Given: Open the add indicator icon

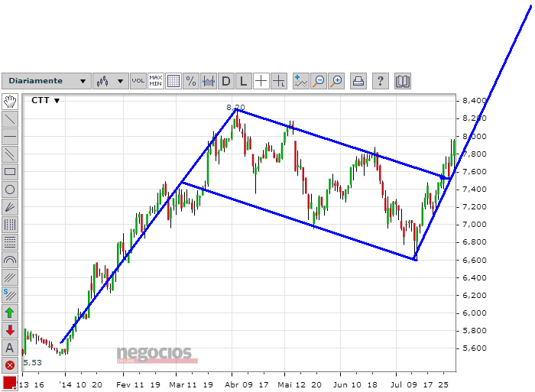Looking at the screenshot, I should [x=301, y=81].
